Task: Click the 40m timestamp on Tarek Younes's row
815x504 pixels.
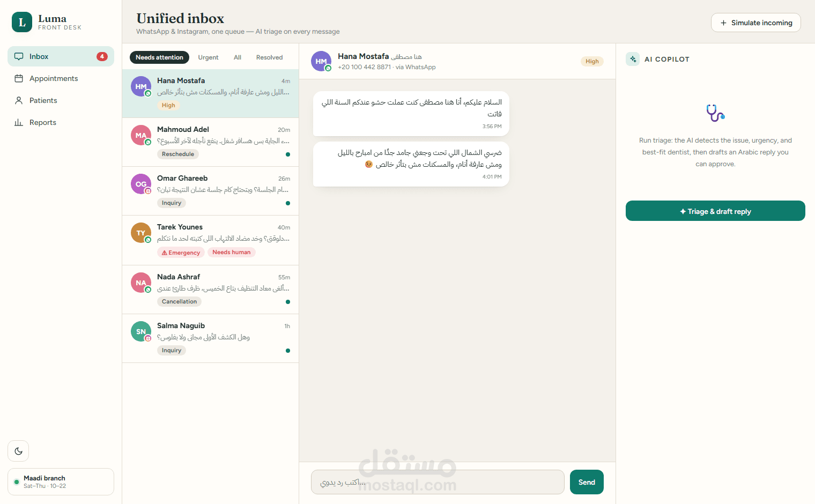Action: point(284,227)
